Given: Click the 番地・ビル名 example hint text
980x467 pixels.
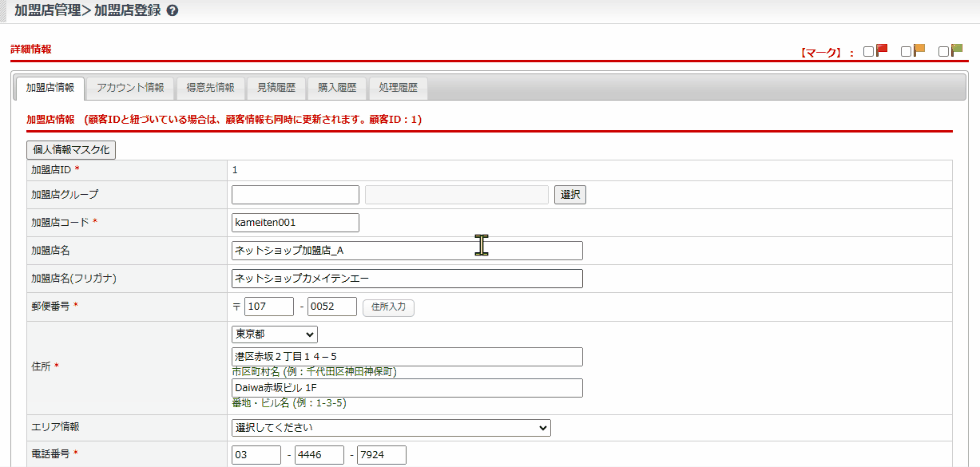Looking at the screenshot, I should pos(289,403).
